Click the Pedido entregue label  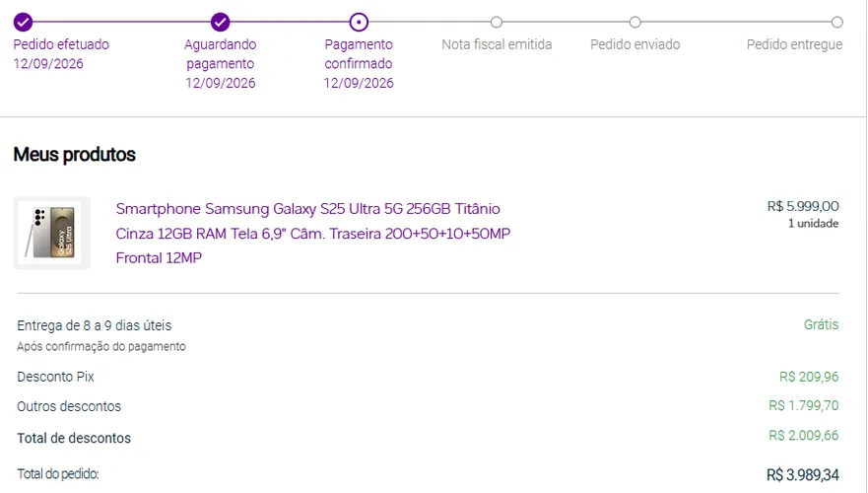pyautogui.click(x=794, y=44)
